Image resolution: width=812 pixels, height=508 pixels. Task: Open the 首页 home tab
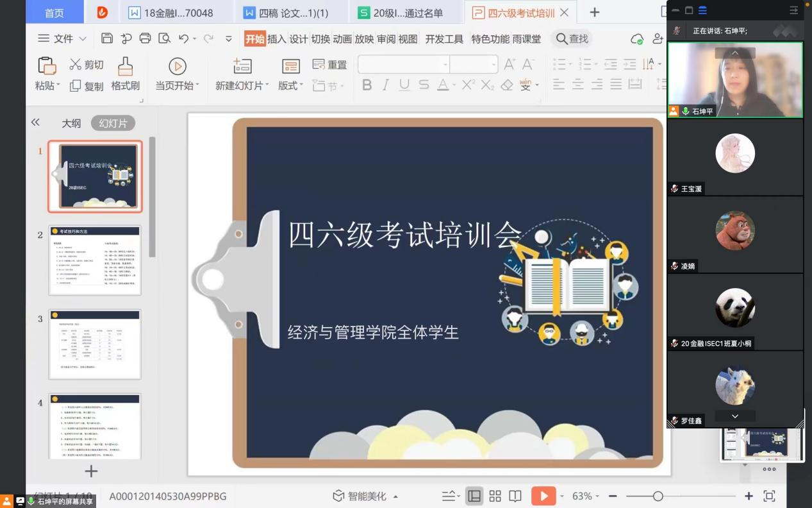(x=54, y=12)
